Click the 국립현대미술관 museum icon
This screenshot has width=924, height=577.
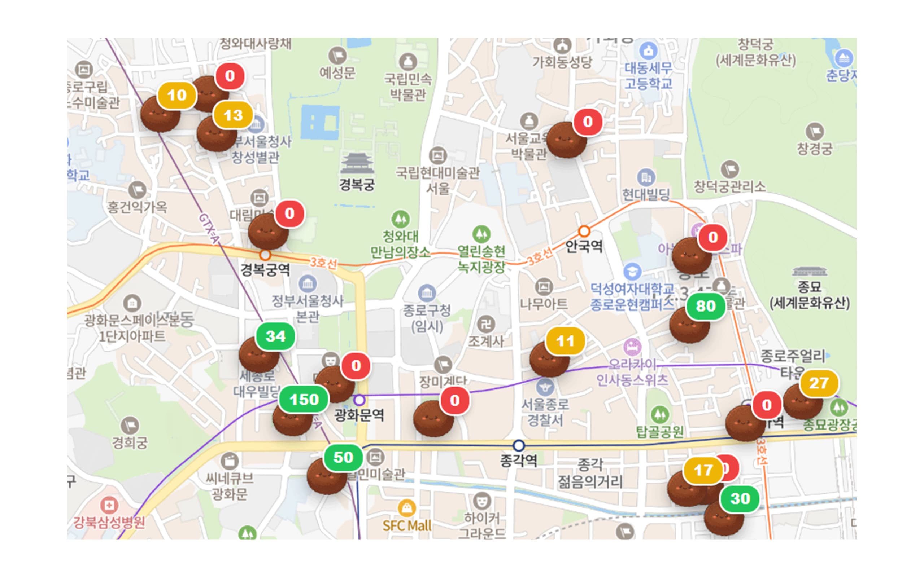point(437,156)
